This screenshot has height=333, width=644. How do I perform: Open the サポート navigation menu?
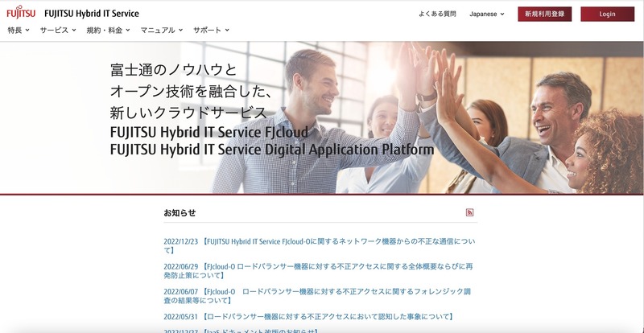click(x=211, y=30)
